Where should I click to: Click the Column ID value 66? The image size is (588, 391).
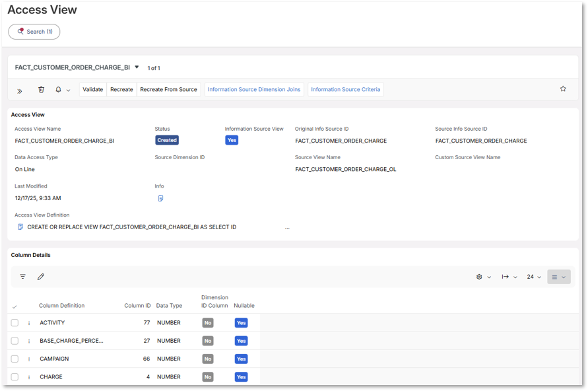[147, 359]
